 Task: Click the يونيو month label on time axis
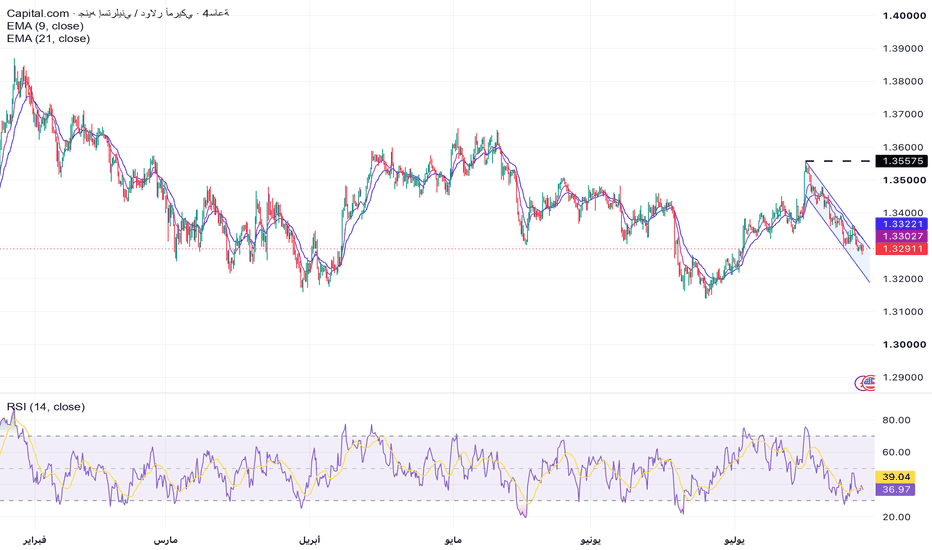coord(590,540)
